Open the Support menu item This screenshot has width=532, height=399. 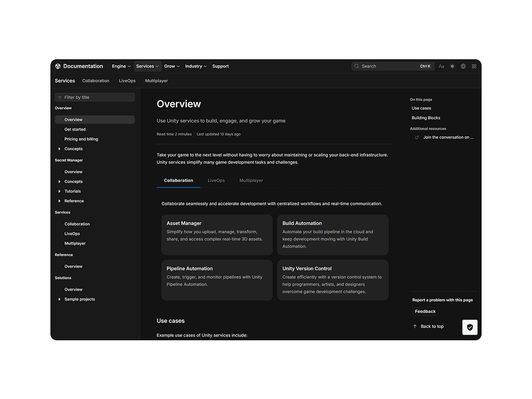220,66
